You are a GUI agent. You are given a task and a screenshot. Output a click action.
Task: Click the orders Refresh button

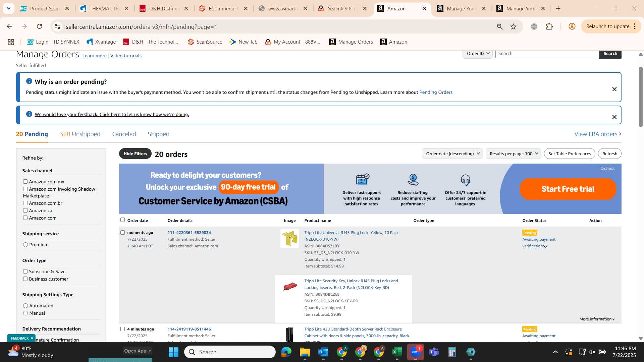tap(609, 154)
